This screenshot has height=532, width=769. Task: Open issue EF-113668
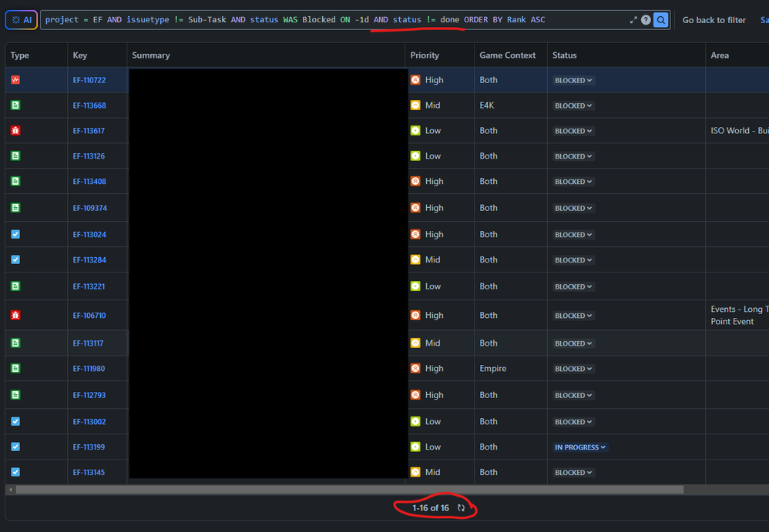pyautogui.click(x=89, y=105)
